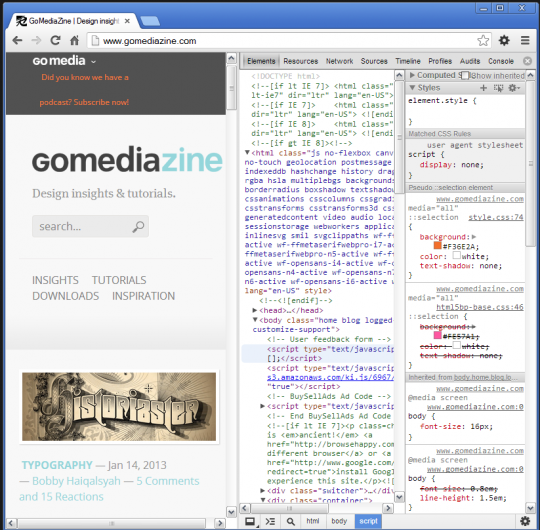Open the home page via the house icon
Screen dimensions: 540x530
pos(74,40)
